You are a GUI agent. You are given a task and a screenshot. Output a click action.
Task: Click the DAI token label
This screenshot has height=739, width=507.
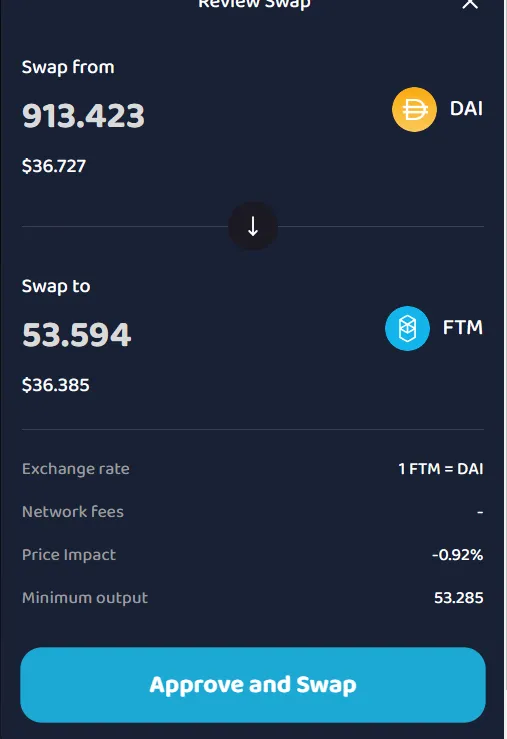tap(466, 109)
